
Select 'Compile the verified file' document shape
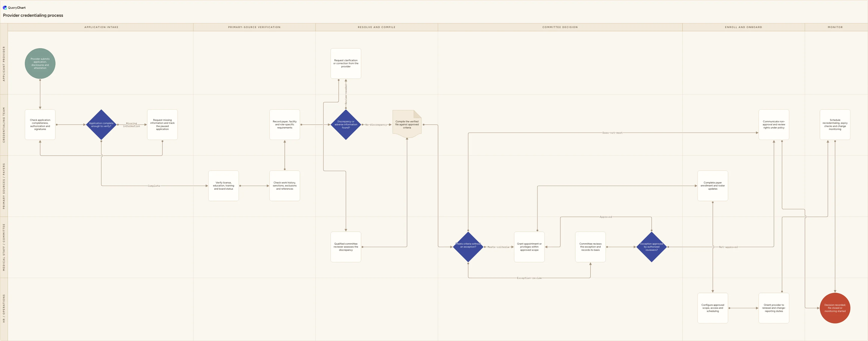coord(407,124)
